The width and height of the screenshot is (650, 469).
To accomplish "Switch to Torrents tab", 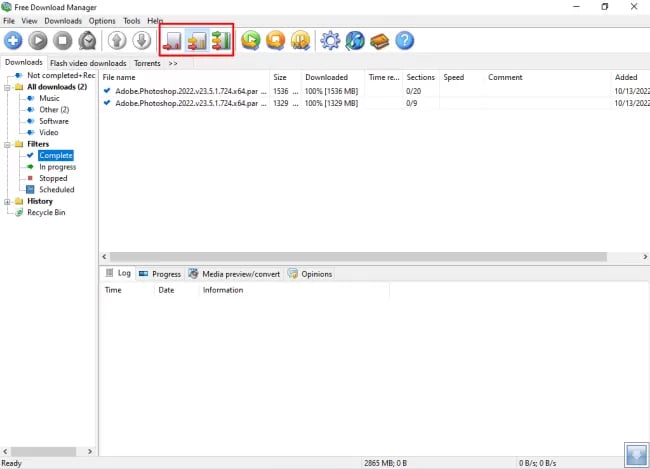I will pyautogui.click(x=147, y=63).
